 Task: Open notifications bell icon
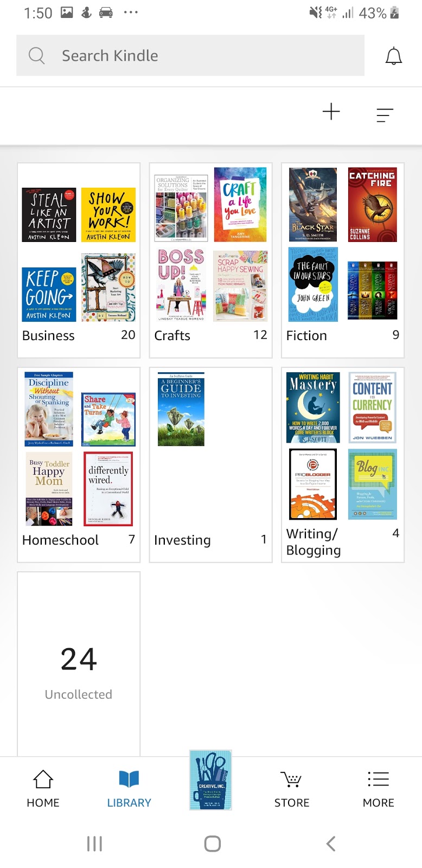(393, 56)
